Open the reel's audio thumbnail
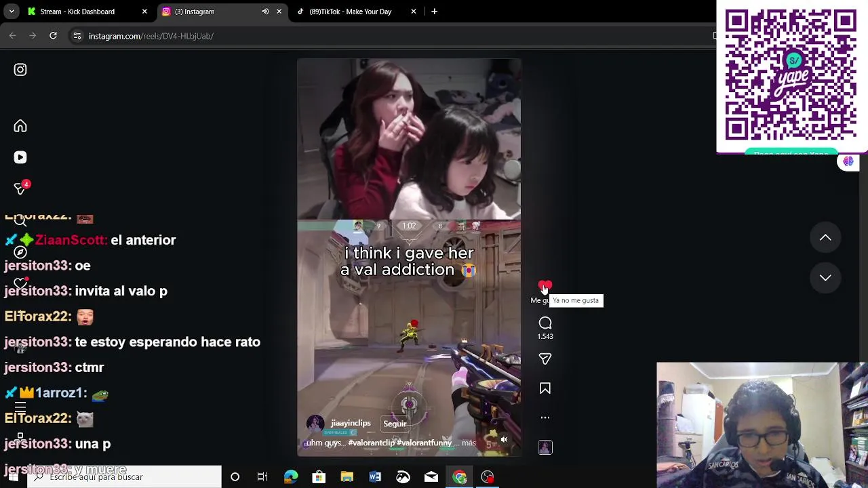 545,447
